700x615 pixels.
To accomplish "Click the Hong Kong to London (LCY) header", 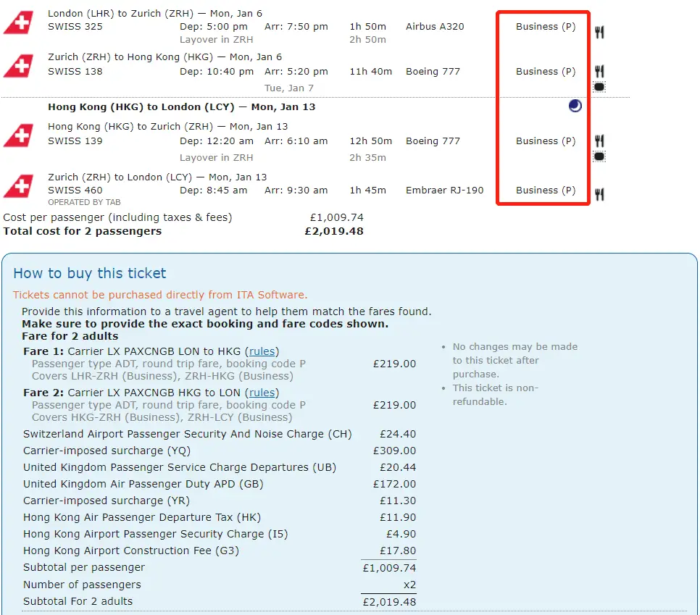I will (181, 107).
